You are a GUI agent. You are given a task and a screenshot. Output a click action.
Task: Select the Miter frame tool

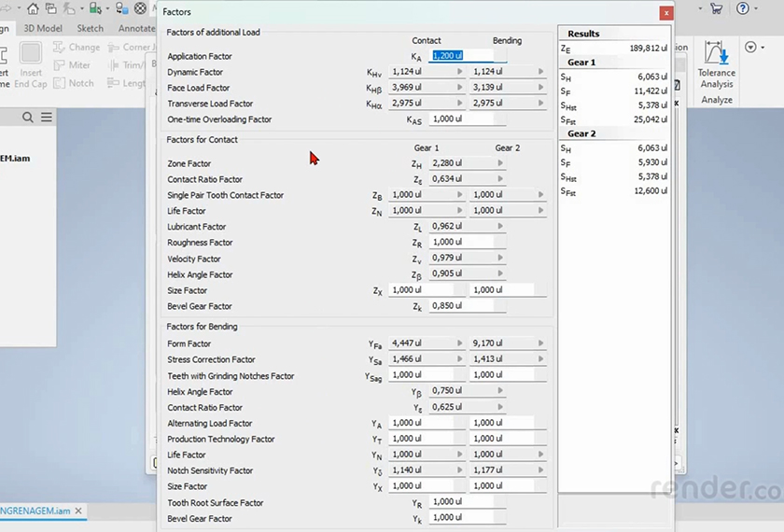pyautogui.click(x=72, y=65)
